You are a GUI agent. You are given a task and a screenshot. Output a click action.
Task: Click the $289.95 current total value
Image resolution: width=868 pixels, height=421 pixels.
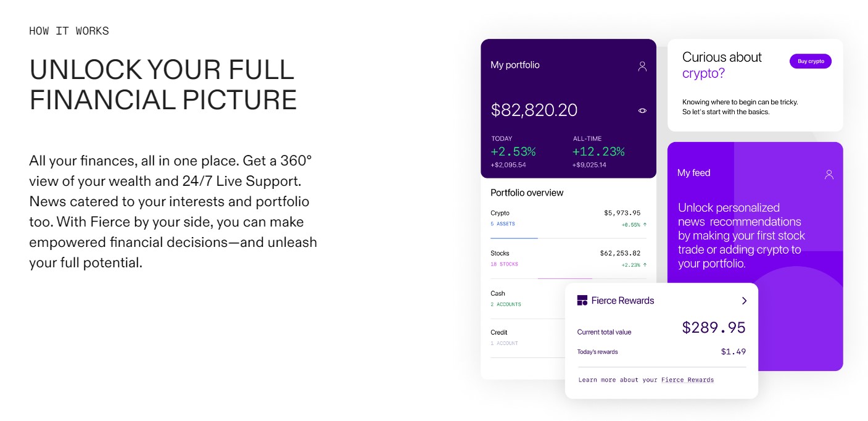pyautogui.click(x=713, y=327)
